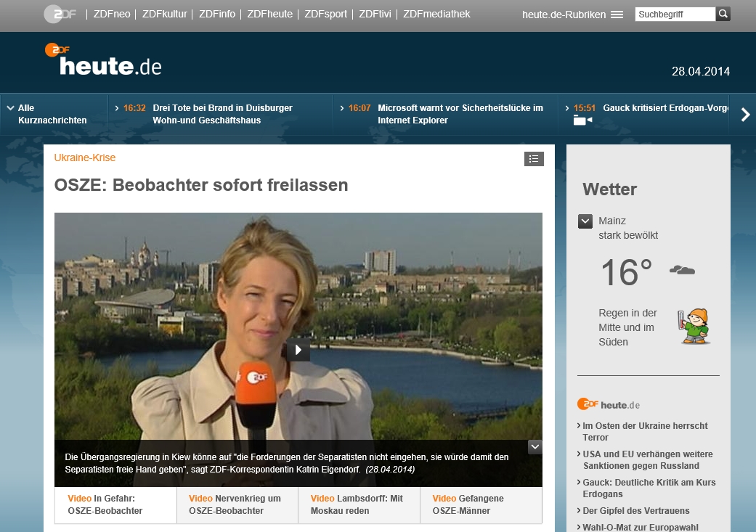Click the heute.de site logo
This screenshot has width=756, height=532.
[x=104, y=60]
